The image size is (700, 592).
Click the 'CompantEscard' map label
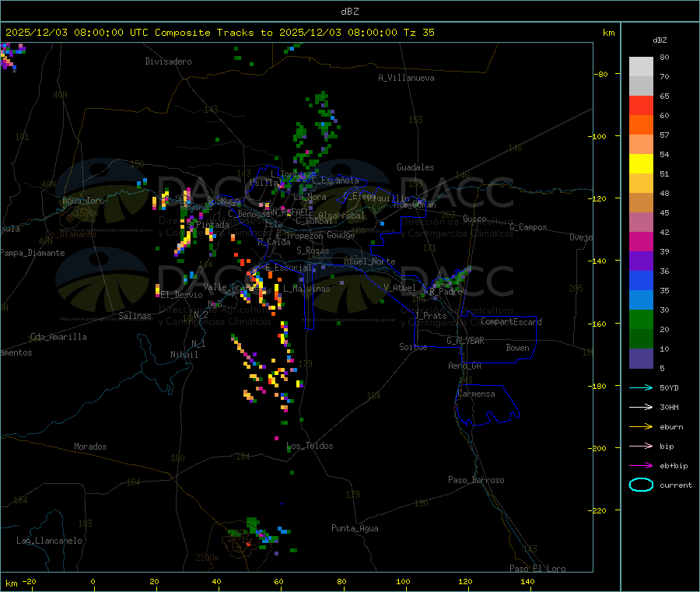[511, 322]
